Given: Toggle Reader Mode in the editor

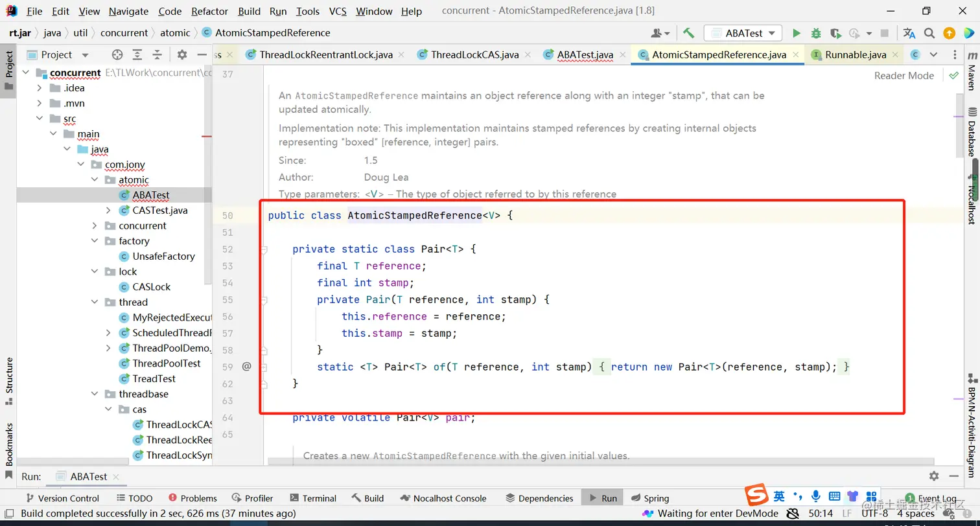Looking at the screenshot, I should [904, 75].
